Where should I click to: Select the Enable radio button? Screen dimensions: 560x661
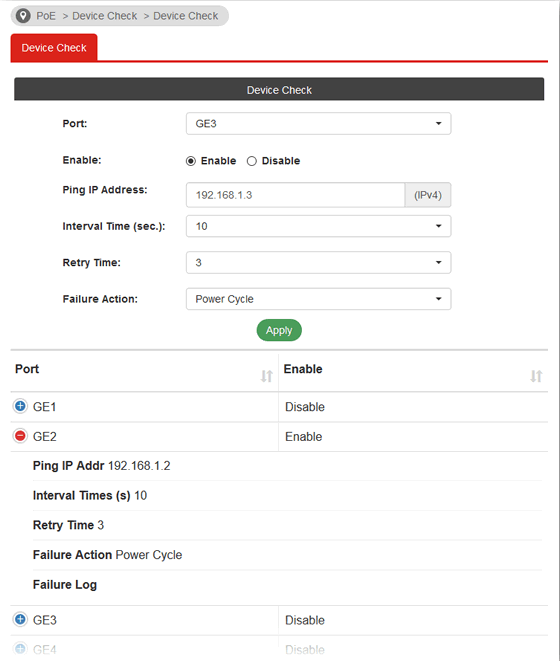point(191,161)
